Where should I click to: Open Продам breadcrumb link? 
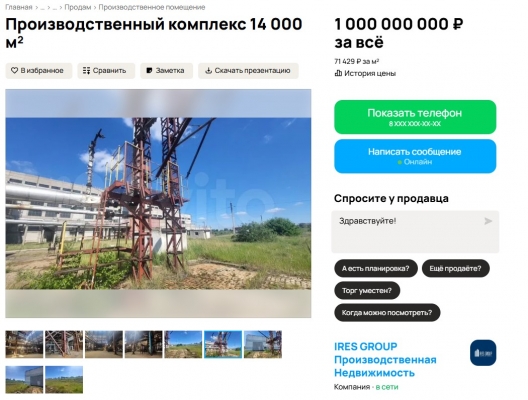[78, 7]
